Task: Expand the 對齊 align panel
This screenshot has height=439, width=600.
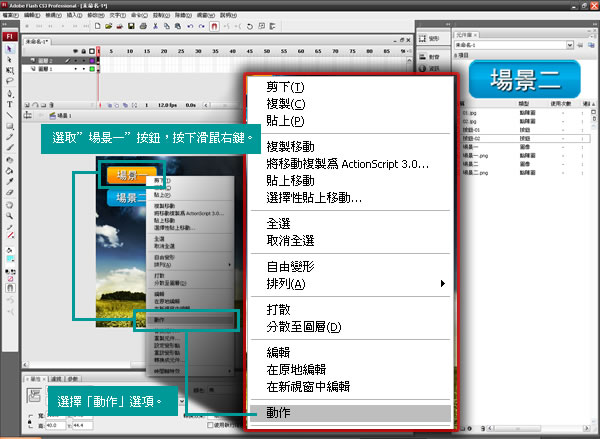Action: 429,57
